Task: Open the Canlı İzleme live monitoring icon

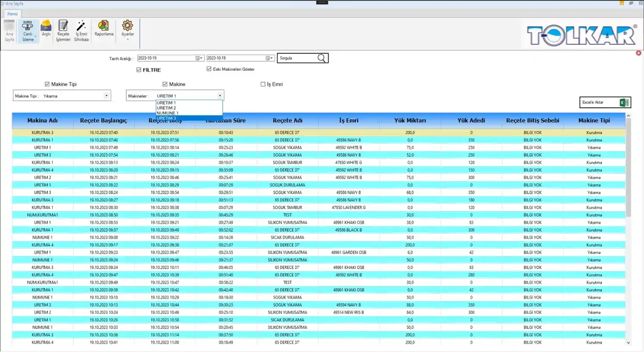Action: click(x=28, y=30)
